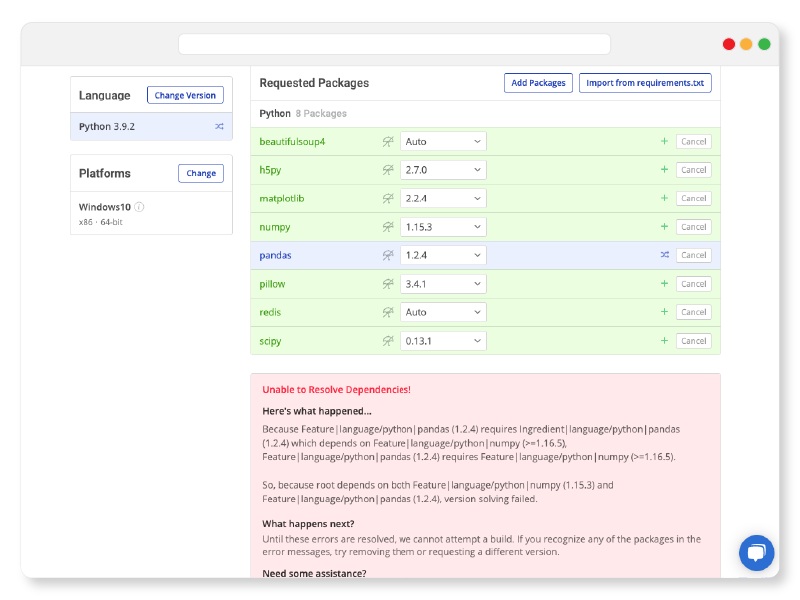Click the dependency icon beside scipy

point(387,340)
